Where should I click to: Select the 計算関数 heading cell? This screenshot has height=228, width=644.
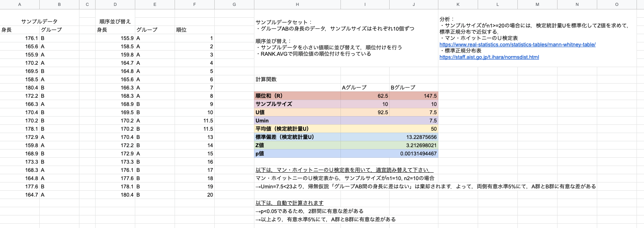click(x=297, y=79)
